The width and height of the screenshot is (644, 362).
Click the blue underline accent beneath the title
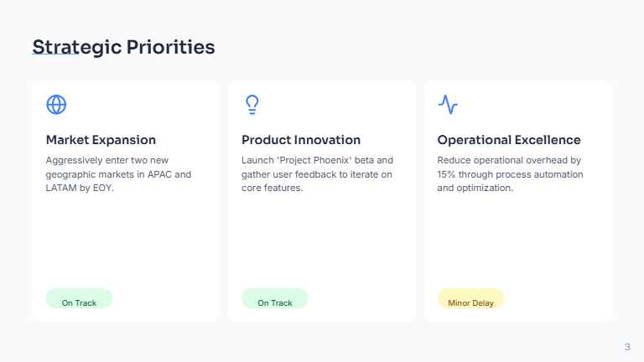tap(55, 56)
